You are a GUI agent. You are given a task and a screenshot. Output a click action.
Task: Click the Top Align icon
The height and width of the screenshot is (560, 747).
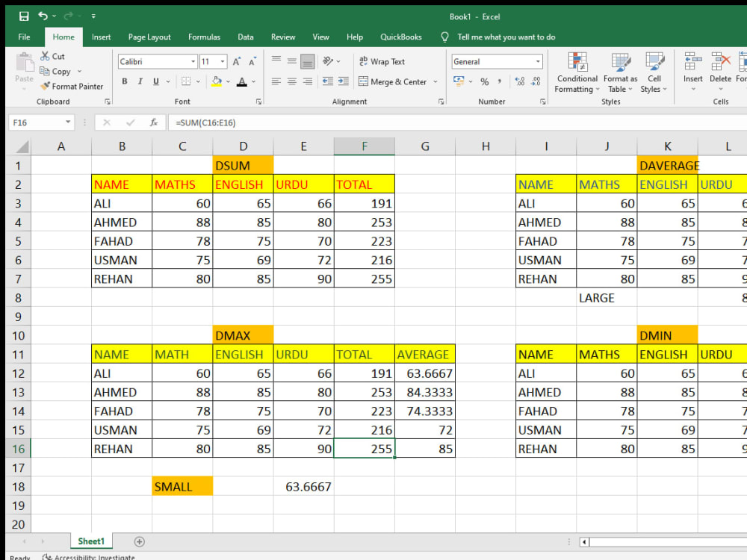tap(276, 61)
